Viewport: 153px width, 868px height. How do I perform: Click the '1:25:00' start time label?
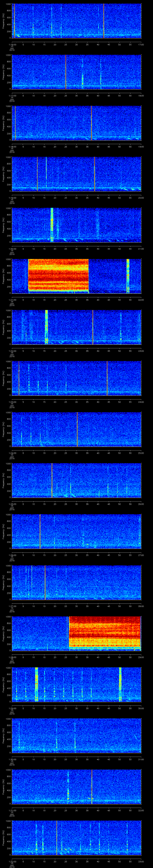coord(12,504)
